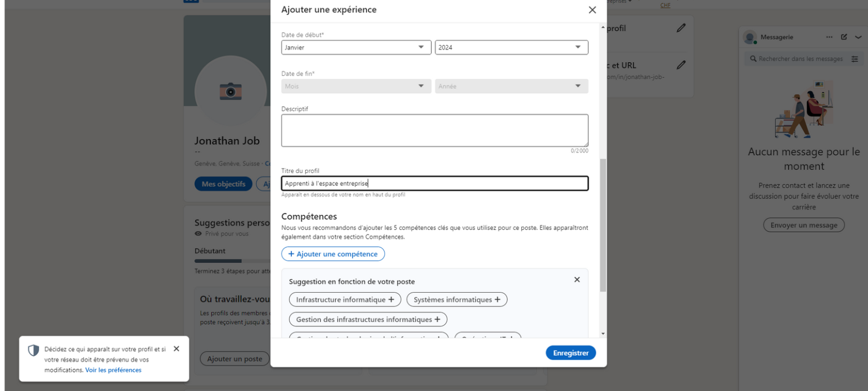This screenshot has width=868, height=391.
Task: Open message search filter settings icon
Action: [855, 59]
